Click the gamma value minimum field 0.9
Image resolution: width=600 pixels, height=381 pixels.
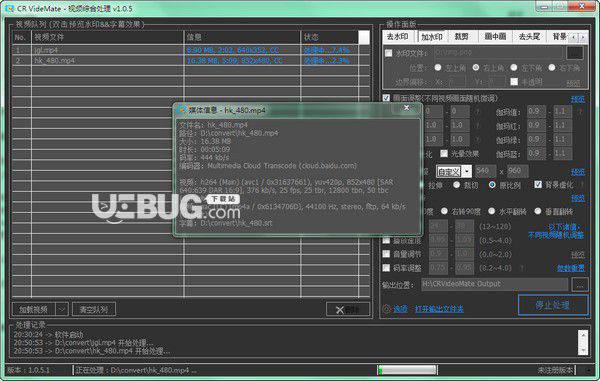[x=536, y=112]
